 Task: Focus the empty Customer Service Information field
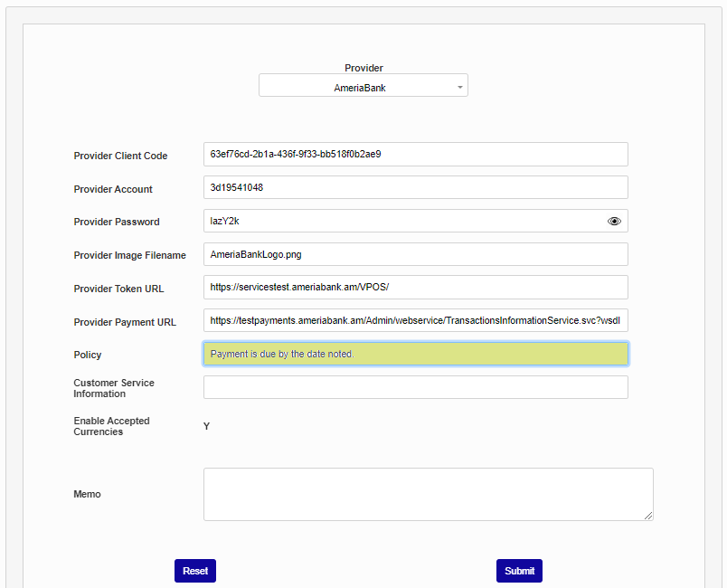click(x=415, y=387)
